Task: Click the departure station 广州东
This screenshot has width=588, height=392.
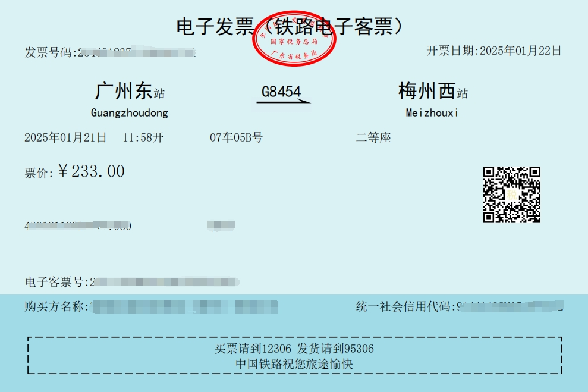Action: pyautogui.click(x=124, y=91)
